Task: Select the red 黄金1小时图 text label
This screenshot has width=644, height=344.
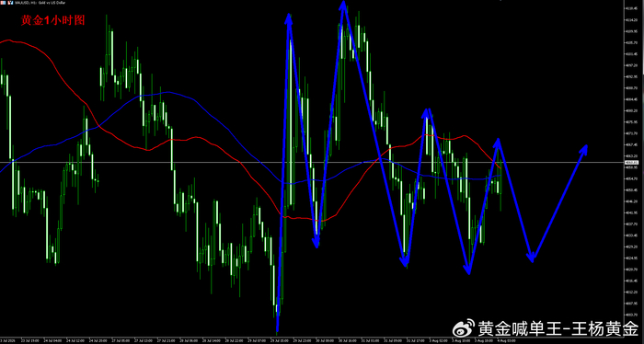Action: click(x=53, y=20)
